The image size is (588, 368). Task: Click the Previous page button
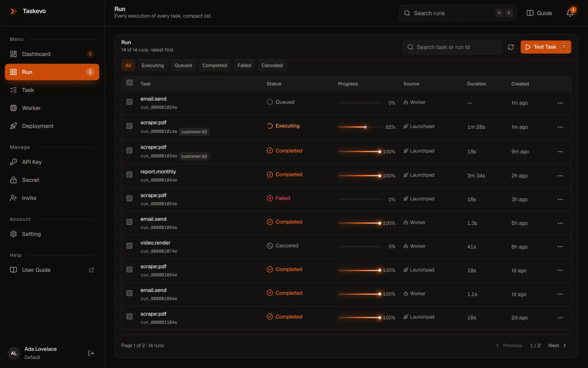(x=509, y=346)
